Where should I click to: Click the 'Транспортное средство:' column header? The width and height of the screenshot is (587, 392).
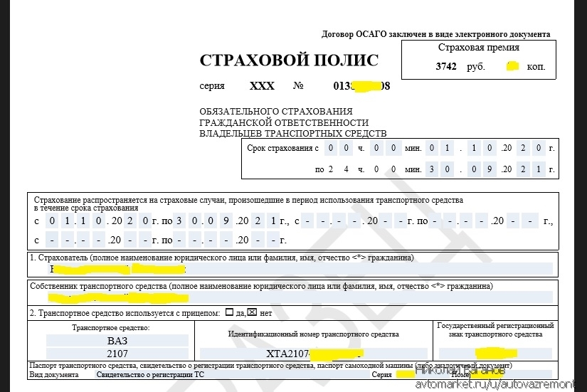coord(111,328)
